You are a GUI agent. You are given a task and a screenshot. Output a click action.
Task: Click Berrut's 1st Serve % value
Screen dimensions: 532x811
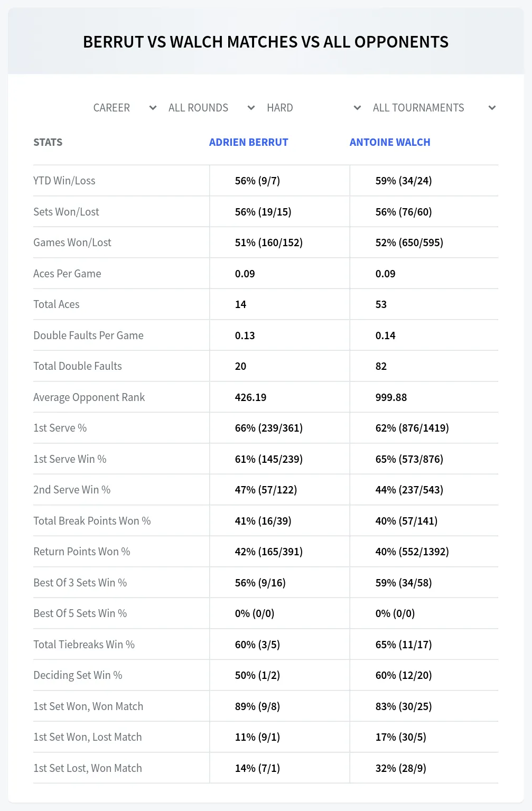(x=269, y=428)
